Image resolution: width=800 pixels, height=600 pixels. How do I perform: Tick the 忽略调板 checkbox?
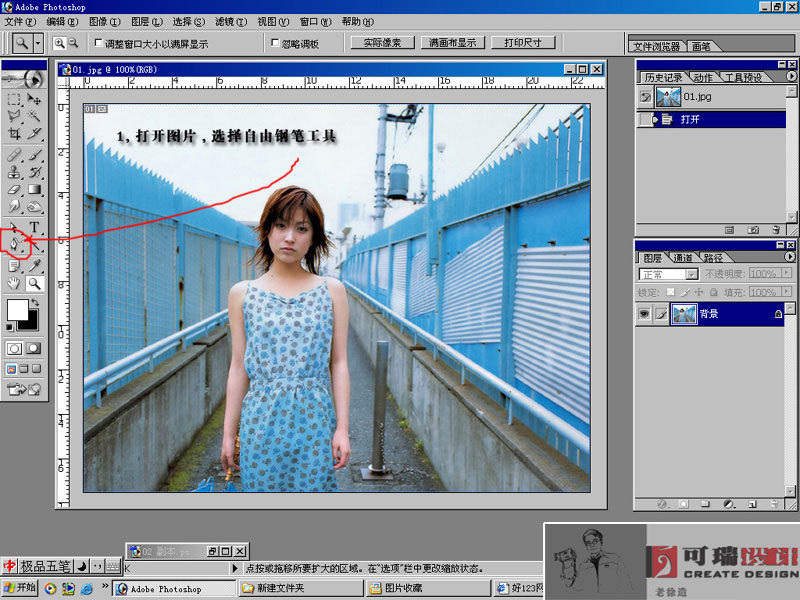pos(276,44)
